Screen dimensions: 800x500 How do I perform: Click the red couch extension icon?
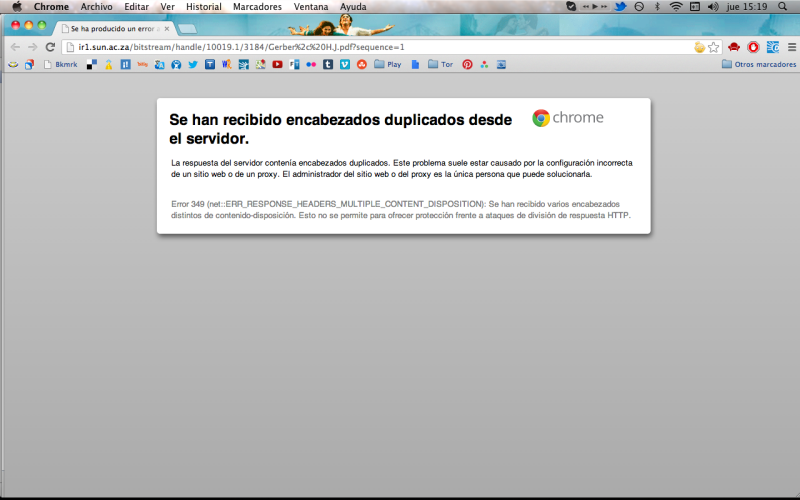[734, 47]
